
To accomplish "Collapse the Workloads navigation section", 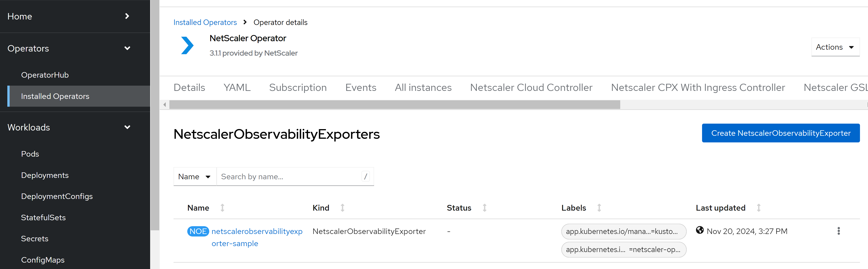I will tap(75, 127).
